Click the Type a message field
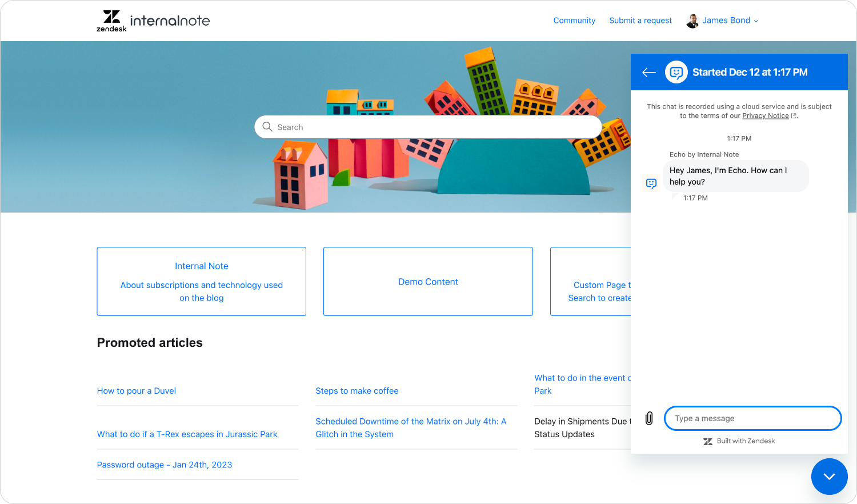The height and width of the screenshot is (504, 857). tap(753, 418)
